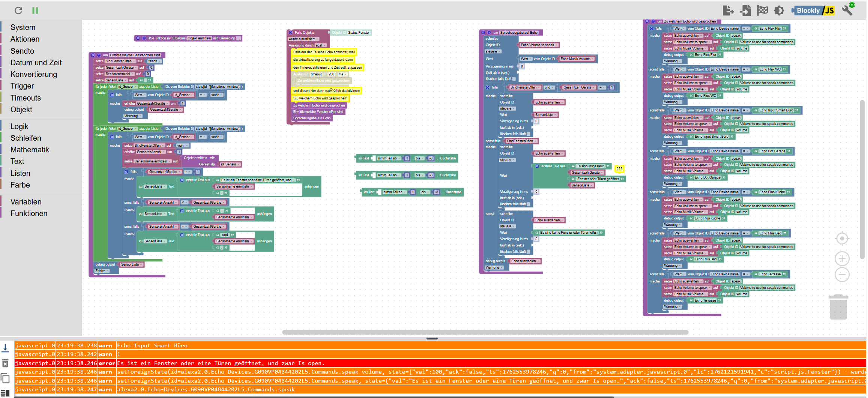The image size is (868, 398).
Task: Clear the log with the delete icon
Action: pyautogui.click(x=5, y=363)
